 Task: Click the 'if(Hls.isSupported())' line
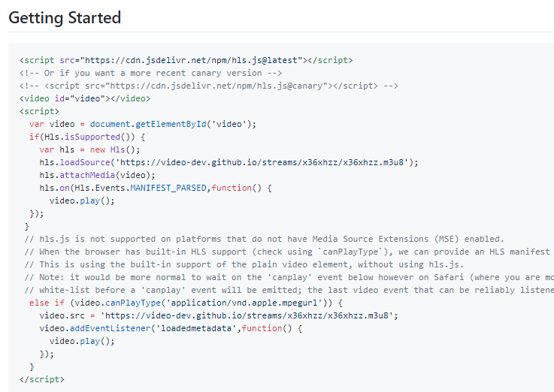(x=87, y=137)
